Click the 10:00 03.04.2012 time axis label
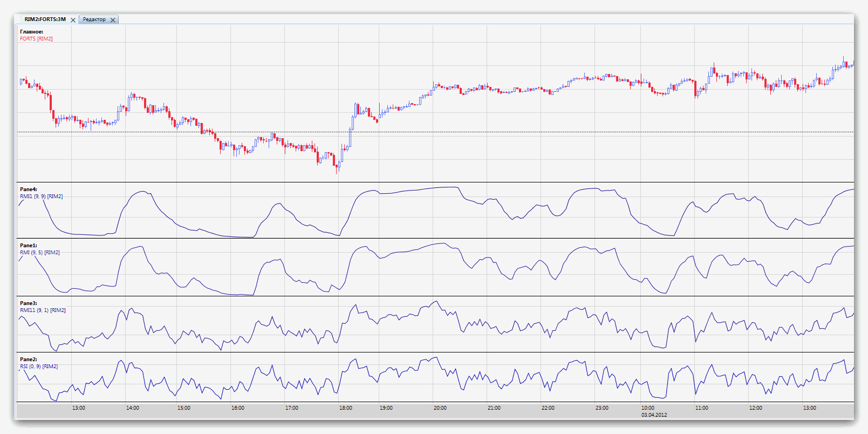The width and height of the screenshot is (868, 434). (x=653, y=411)
